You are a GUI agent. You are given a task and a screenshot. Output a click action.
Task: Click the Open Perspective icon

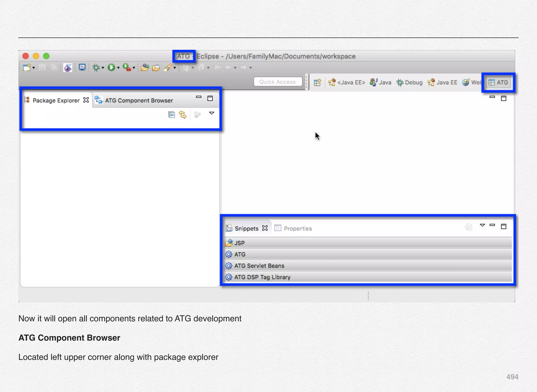coord(318,83)
